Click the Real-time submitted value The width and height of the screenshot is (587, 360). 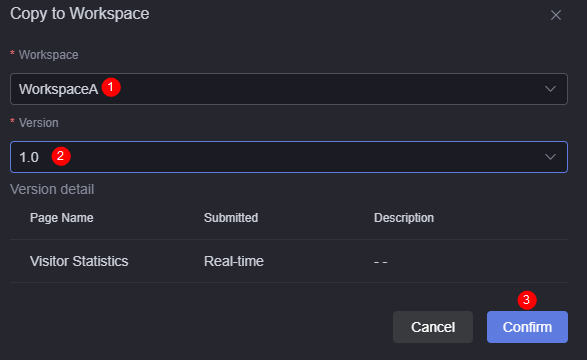point(234,261)
